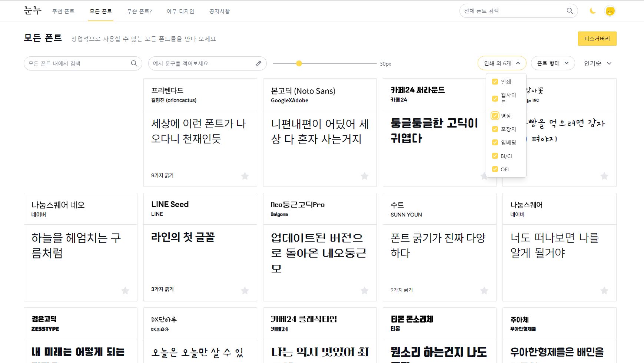Toggle the 인쇄 checkbox

pyautogui.click(x=495, y=82)
